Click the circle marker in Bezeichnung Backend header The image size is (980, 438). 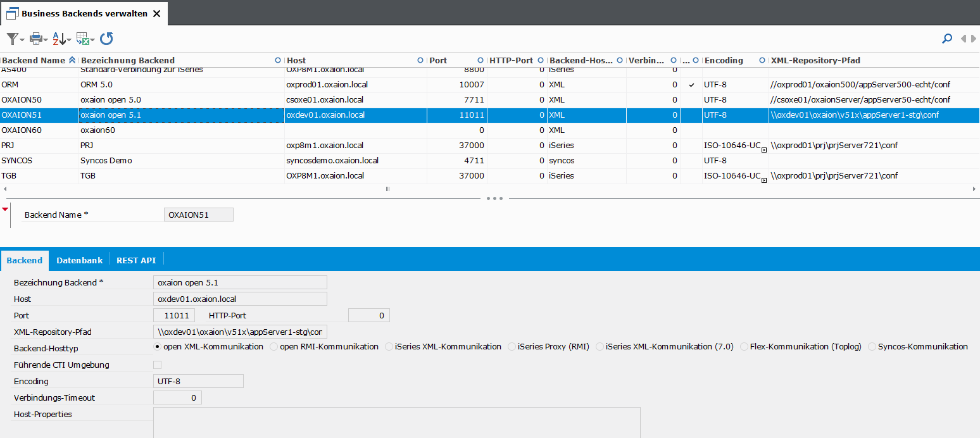click(x=278, y=60)
